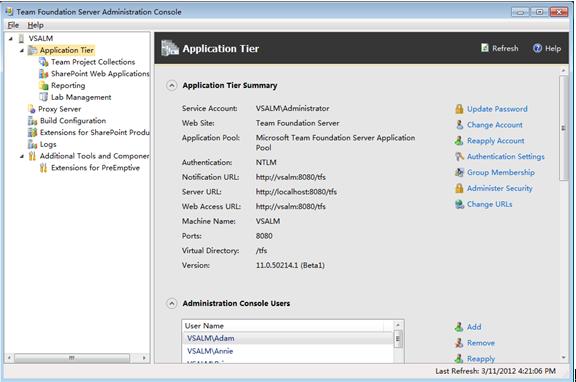Screen dimensions: 576x382
Task: Click the Administer Security link
Action: click(x=500, y=188)
